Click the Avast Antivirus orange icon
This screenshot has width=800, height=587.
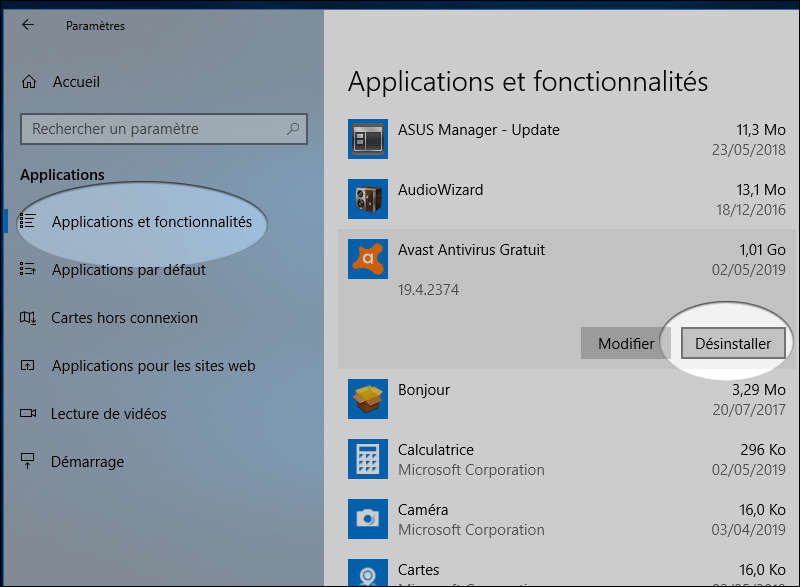coord(367,259)
